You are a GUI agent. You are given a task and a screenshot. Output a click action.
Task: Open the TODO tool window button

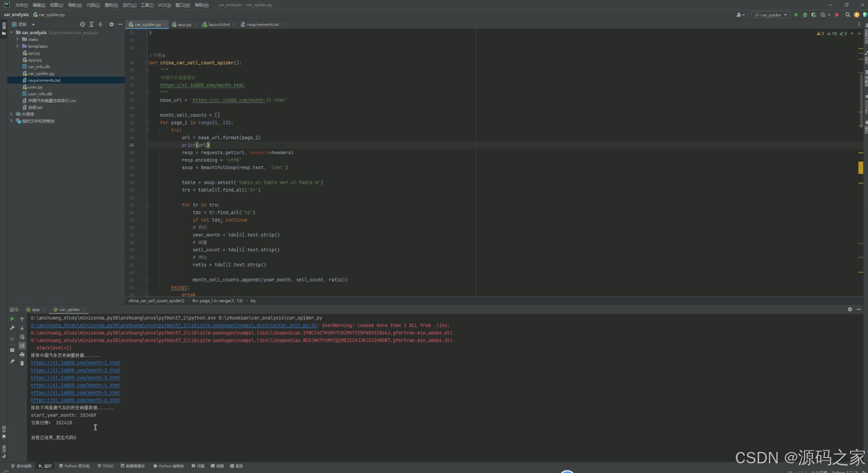[106, 466]
